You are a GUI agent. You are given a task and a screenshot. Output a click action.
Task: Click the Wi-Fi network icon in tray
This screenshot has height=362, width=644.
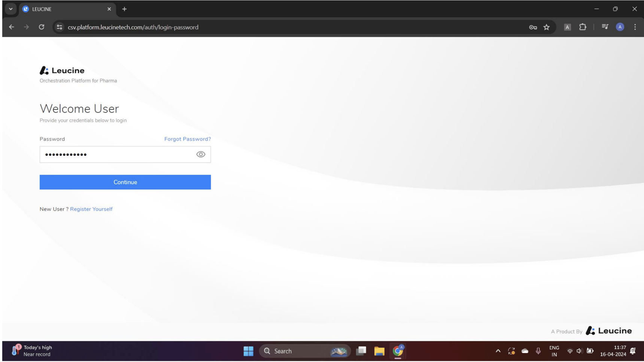(570, 351)
